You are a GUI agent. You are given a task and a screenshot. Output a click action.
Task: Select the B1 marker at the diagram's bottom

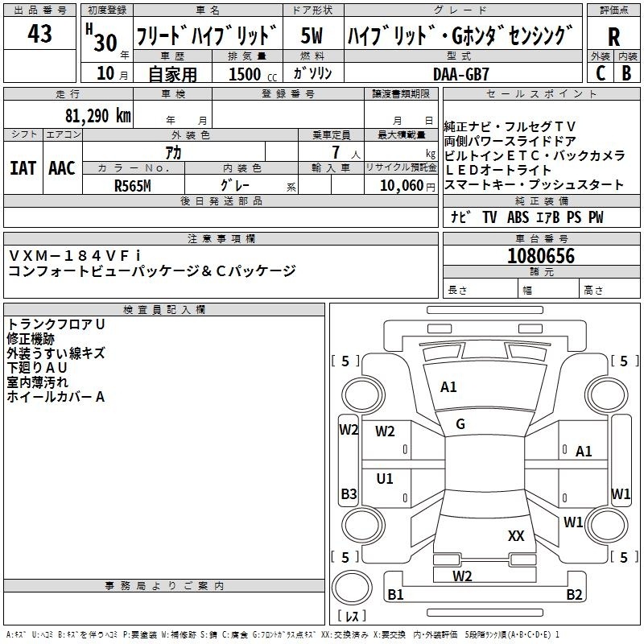click(x=395, y=595)
